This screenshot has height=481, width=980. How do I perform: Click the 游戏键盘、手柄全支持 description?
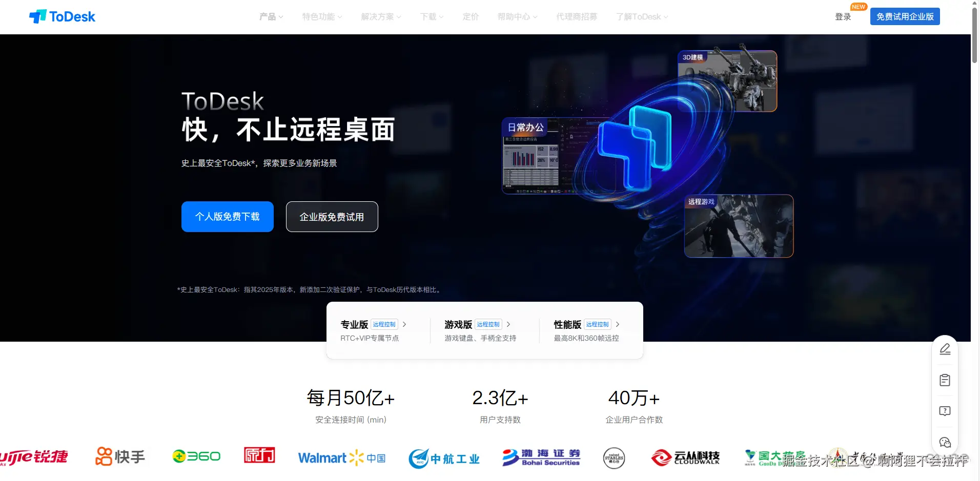pyautogui.click(x=480, y=338)
